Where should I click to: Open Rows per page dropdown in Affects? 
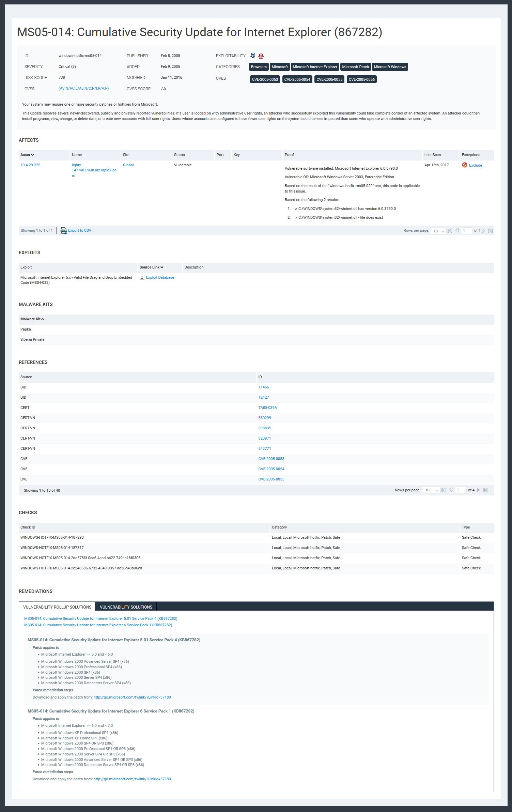[438, 231]
